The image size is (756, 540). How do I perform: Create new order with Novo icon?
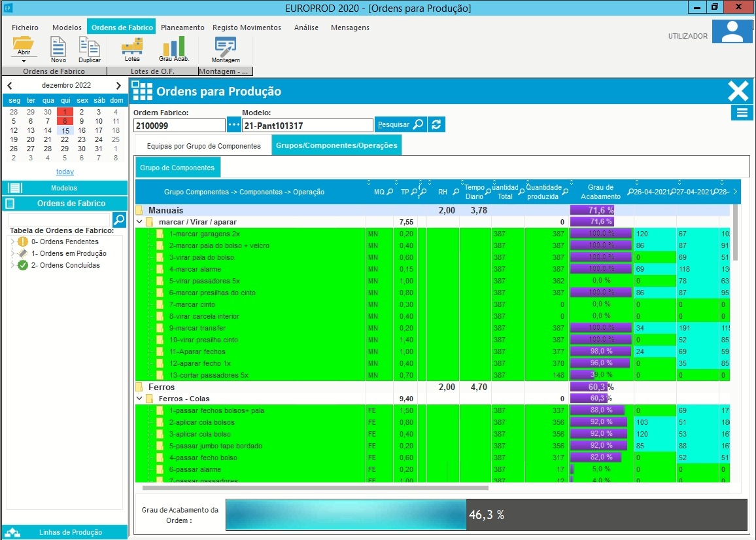58,46
